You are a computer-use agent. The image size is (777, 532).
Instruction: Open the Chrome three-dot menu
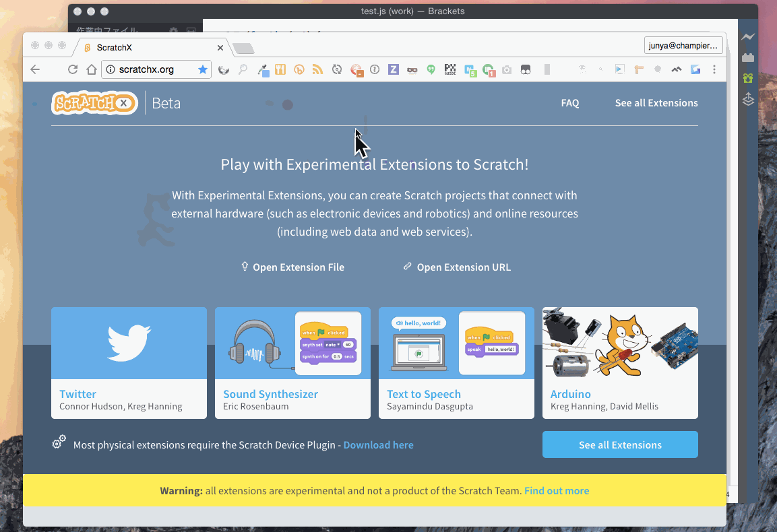(714, 69)
